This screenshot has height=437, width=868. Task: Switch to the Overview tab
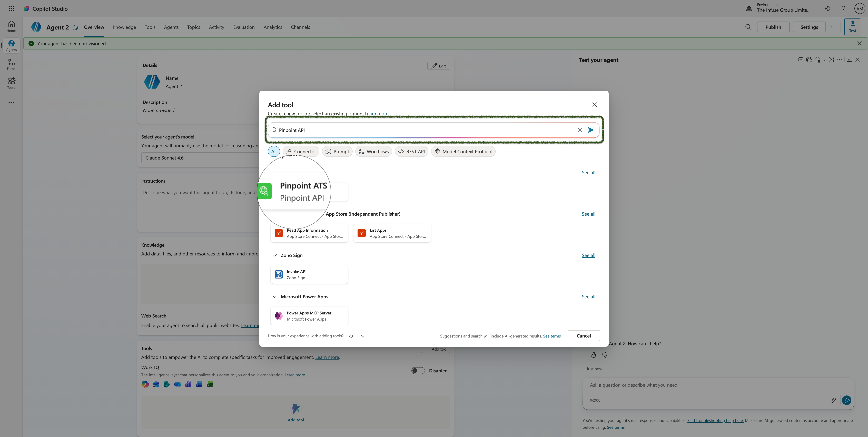point(94,27)
